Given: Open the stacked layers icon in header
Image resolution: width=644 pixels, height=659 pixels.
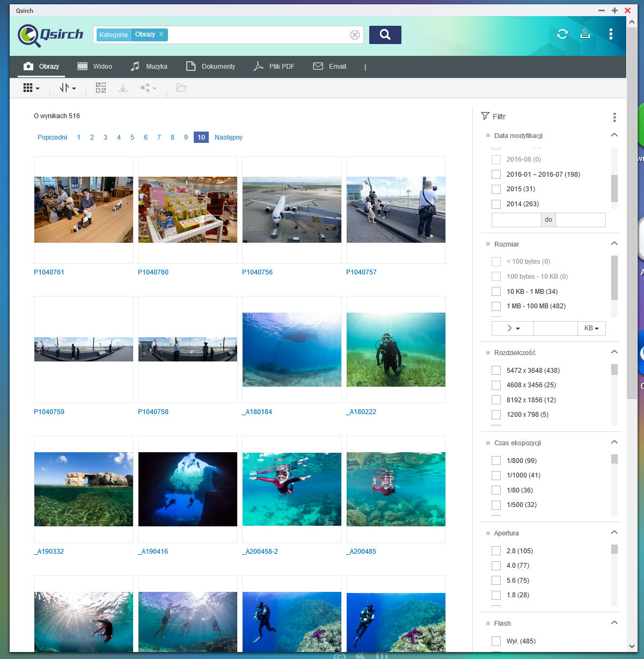Looking at the screenshot, I should coord(586,34).
